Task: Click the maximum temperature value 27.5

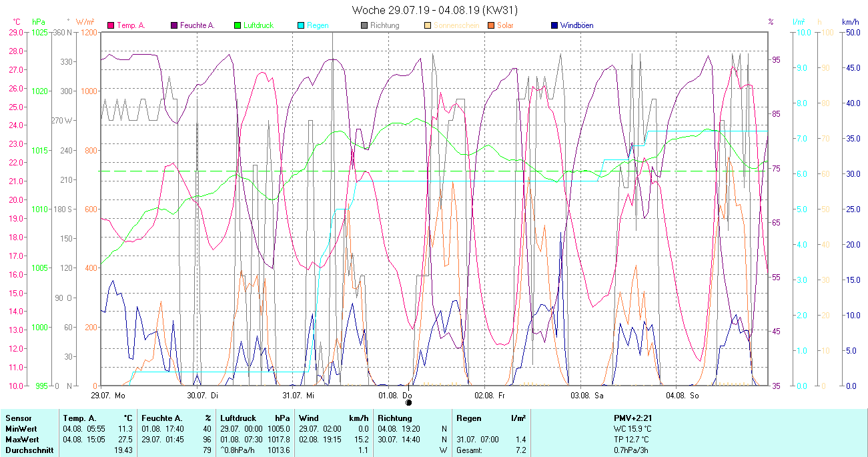Action: click(x=125, y=440)
